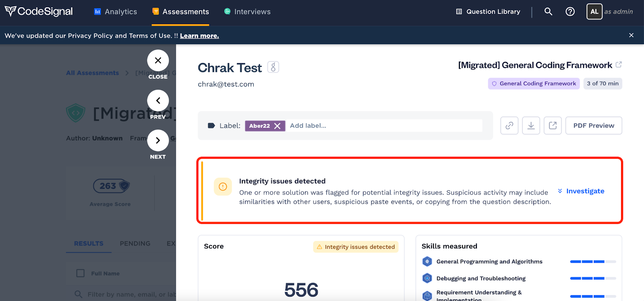644x301 pixels.
Task: Follow the Learn more link
Action: coord(199,36)
